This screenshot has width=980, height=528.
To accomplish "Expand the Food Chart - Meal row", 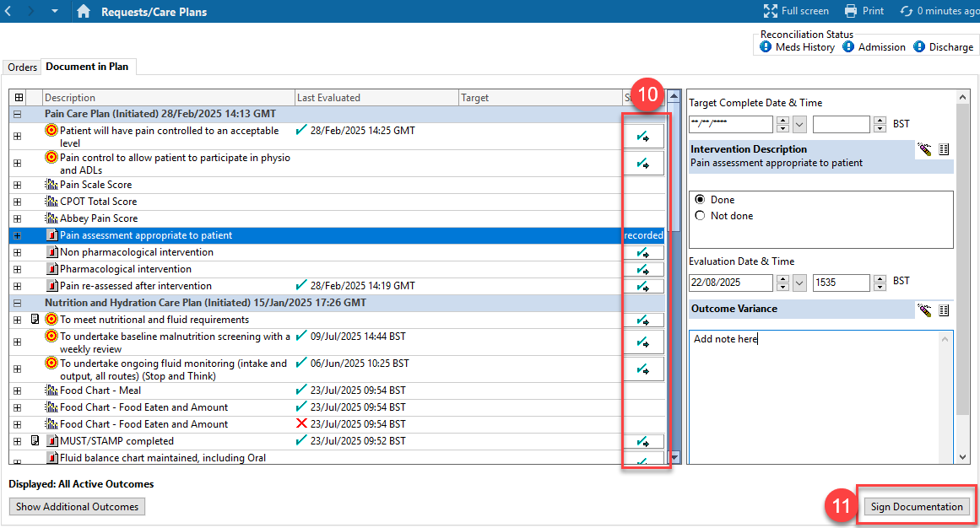I will pyautogui.click(x=18, y=391).
